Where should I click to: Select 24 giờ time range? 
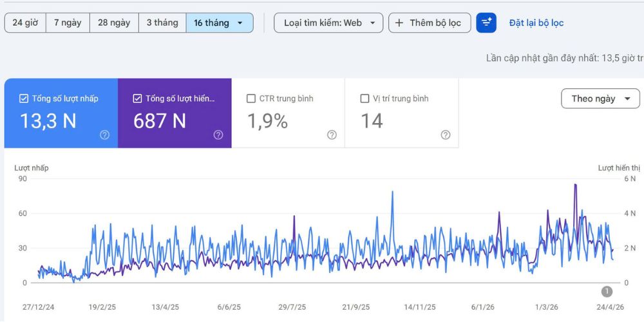click(25, 23)
